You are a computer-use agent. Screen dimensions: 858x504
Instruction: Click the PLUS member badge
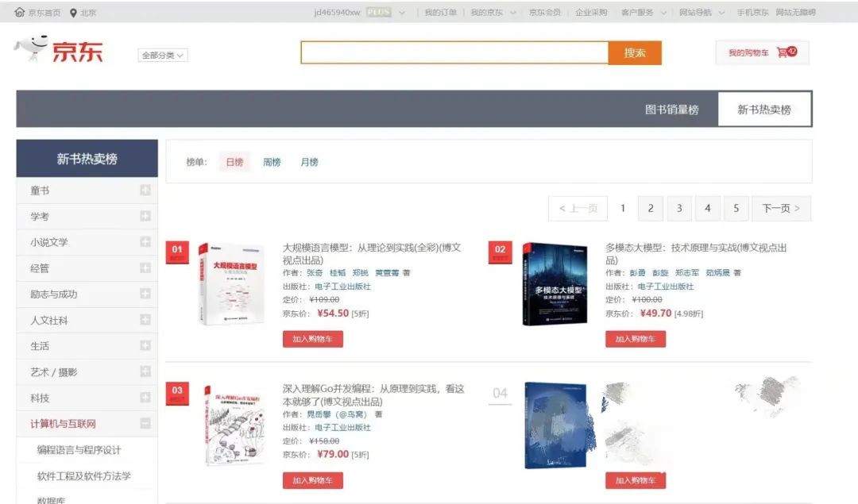coord(379,12)
